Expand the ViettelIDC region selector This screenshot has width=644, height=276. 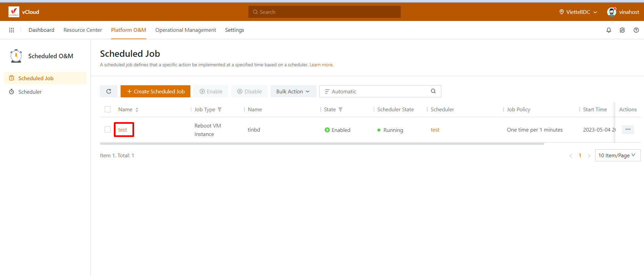[x=578, y=12]
